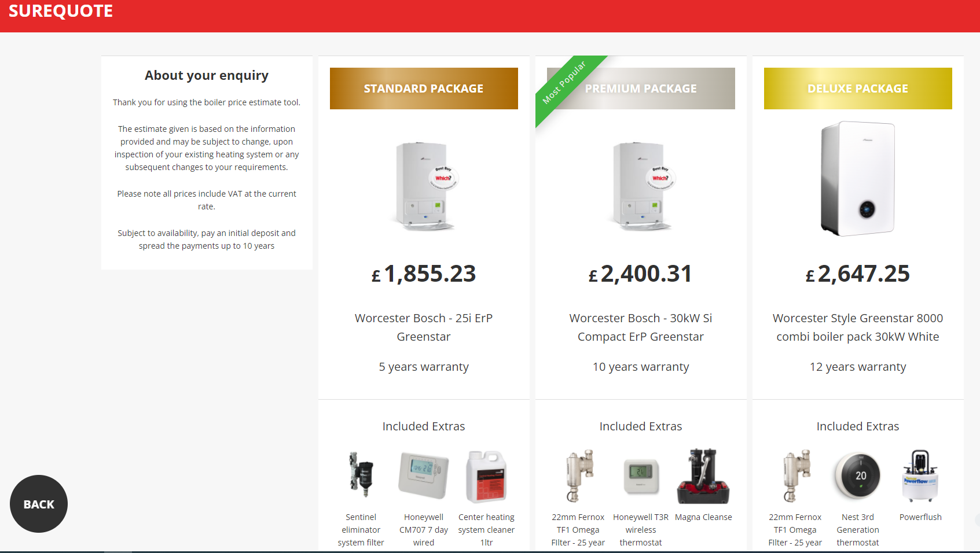This screenshot has height=553, width=980.
Task: Select the Deluxe Package header banner
Action: coord(858,89)
